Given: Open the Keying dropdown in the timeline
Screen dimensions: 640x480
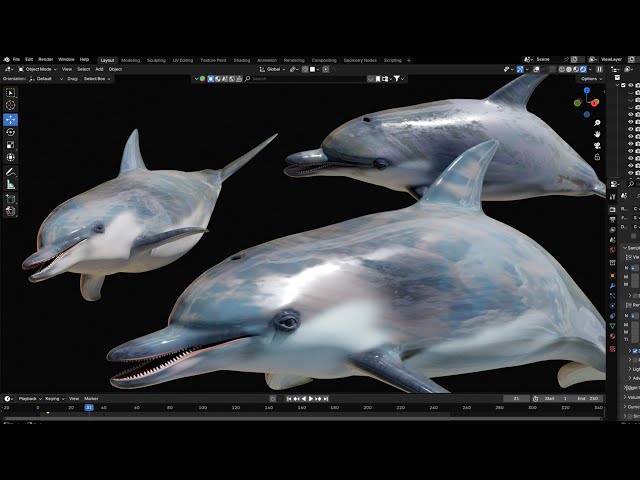Looking at the screenshot, I should [x=54, y=399].
